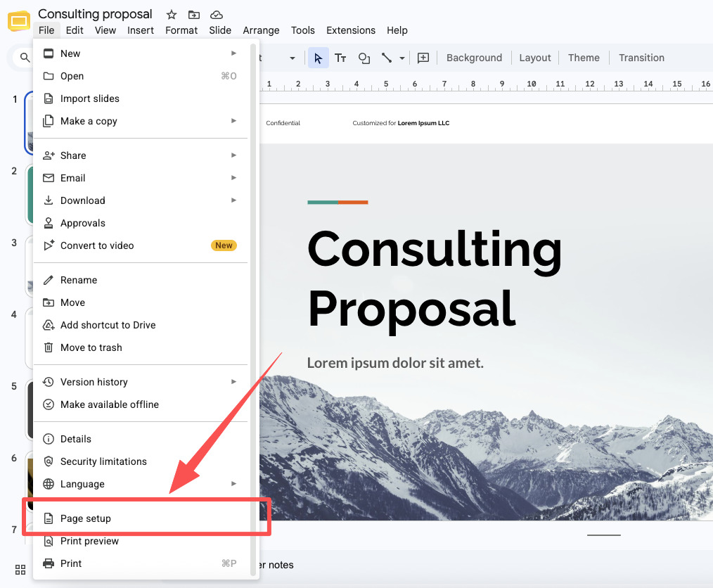Open the line tool dropdown arrow

pos(402,58)
